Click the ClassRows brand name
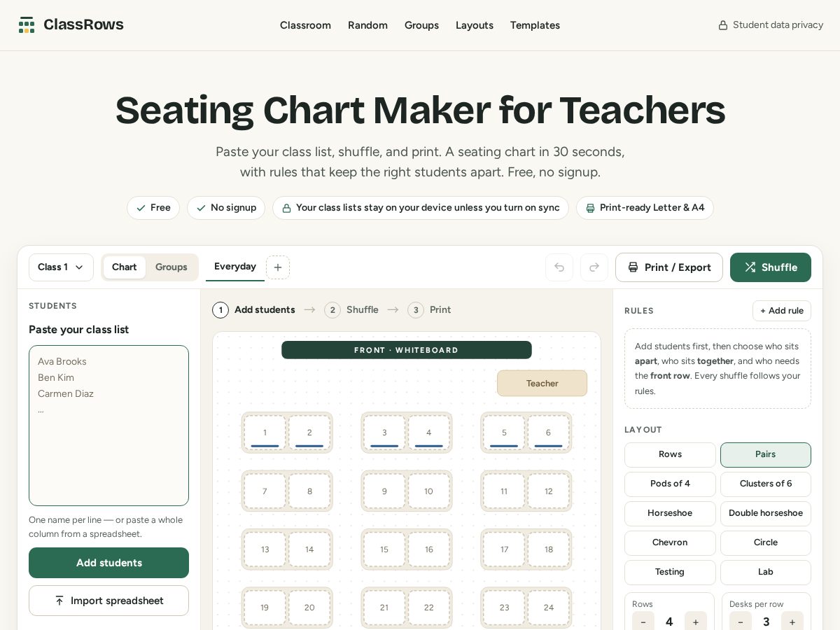This screenshot has width=840, height=630. click(x=83, y=24)
